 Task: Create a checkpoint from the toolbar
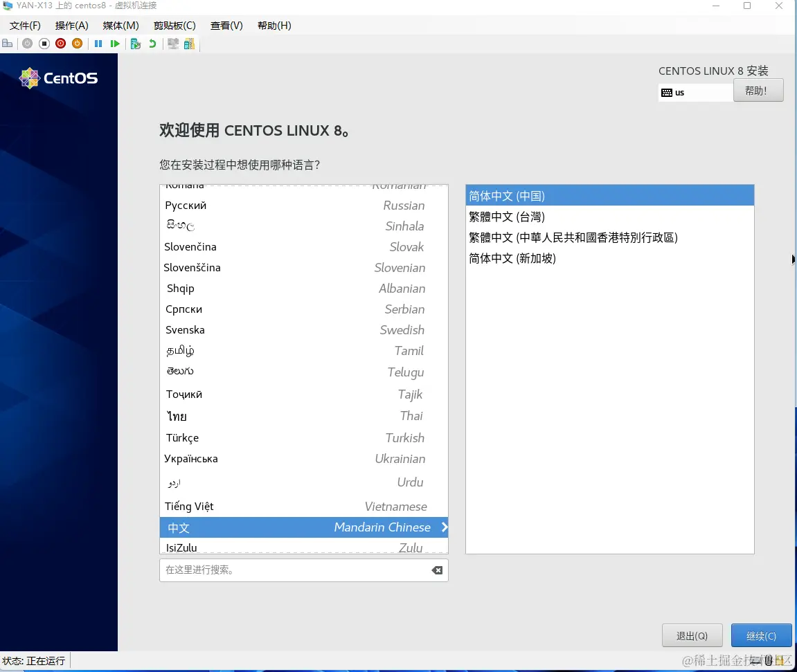[x=135, y=44]
